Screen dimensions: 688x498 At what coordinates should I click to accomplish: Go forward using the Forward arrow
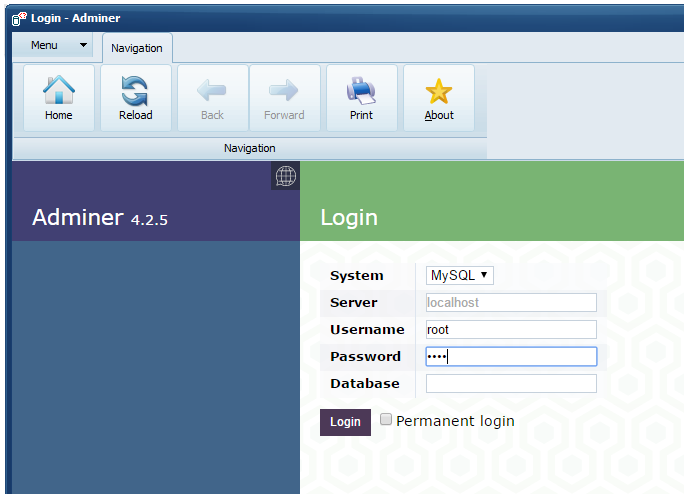(284, 98)
